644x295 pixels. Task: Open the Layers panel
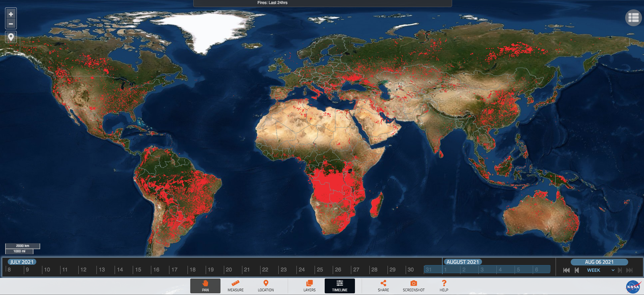310,286
